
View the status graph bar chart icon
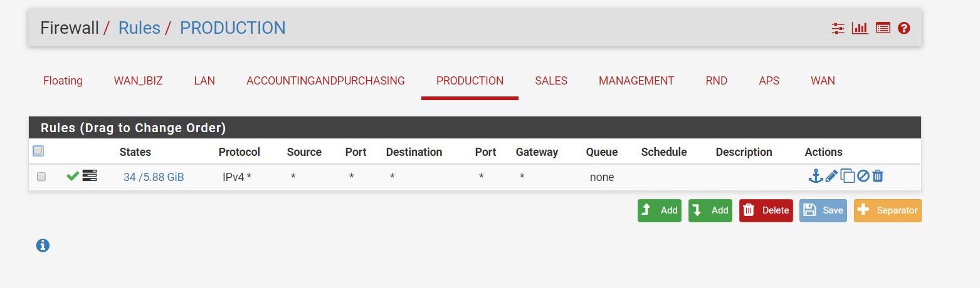click(x=860, y=28)
